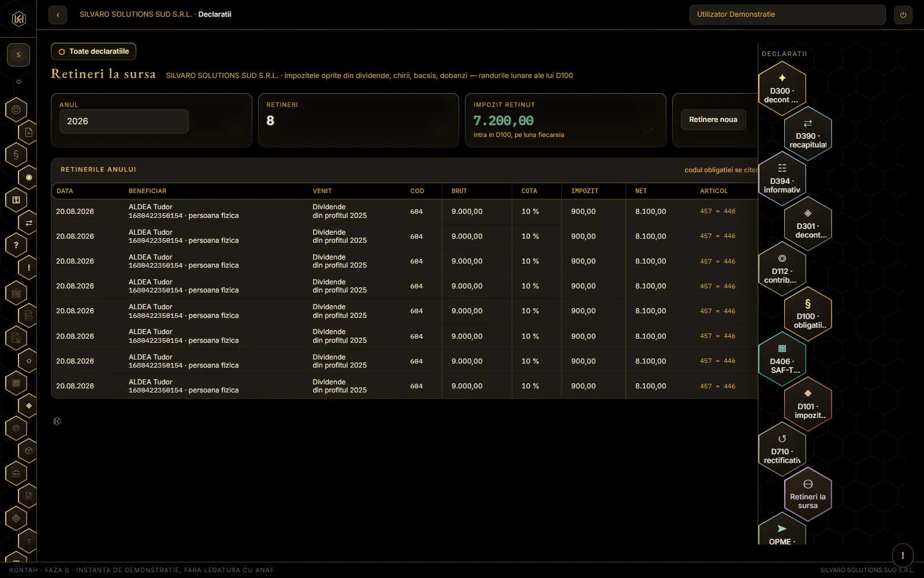Open D112 contributii declaration
The width and height of the screenshot is (924, 578).
coord(782,269)
